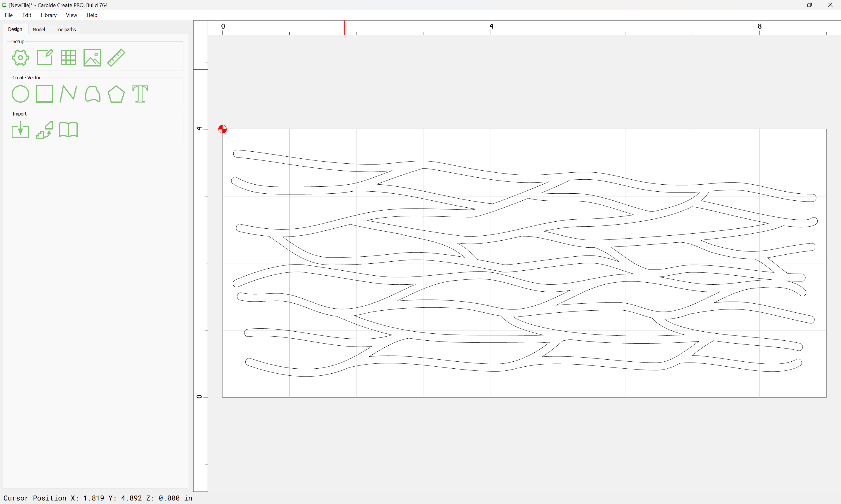Open the View menu
The width and height of the screenshot is (841, 504).
click(71, 15)
